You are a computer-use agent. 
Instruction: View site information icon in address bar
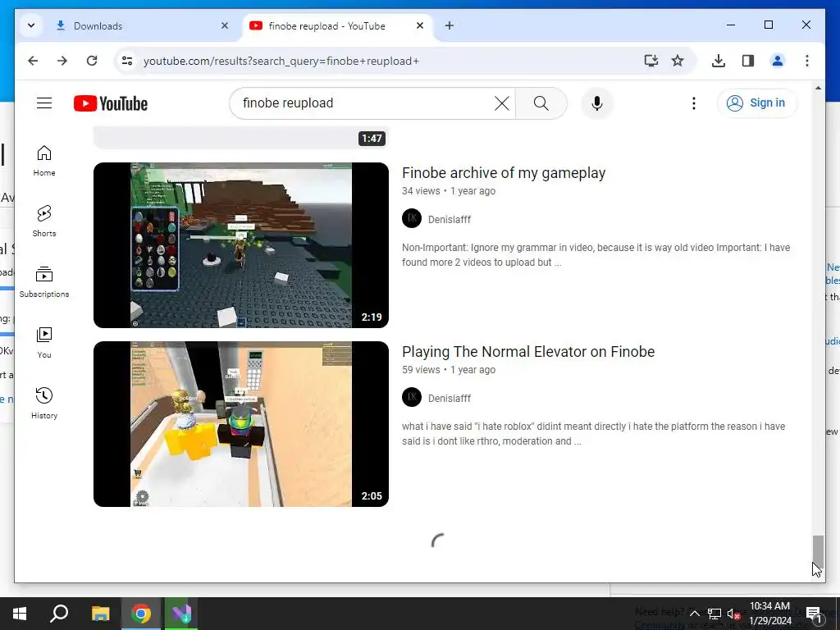(x=127, y=61)
